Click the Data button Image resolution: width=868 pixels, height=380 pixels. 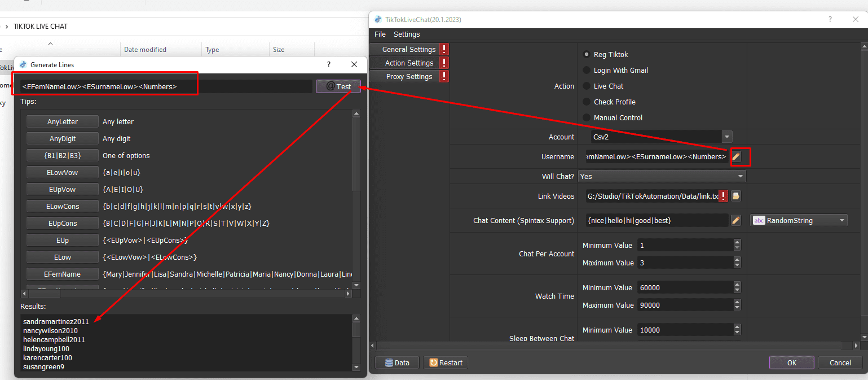point(397,362)
